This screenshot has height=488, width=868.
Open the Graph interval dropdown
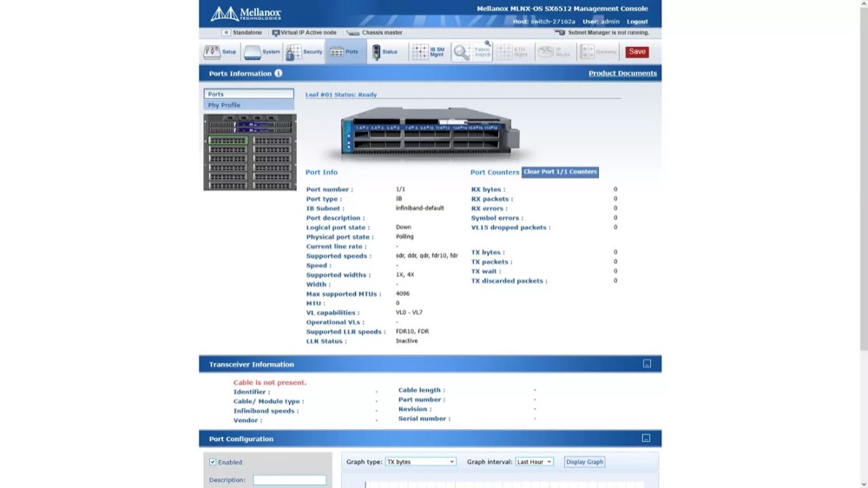(x=534, y=461)
